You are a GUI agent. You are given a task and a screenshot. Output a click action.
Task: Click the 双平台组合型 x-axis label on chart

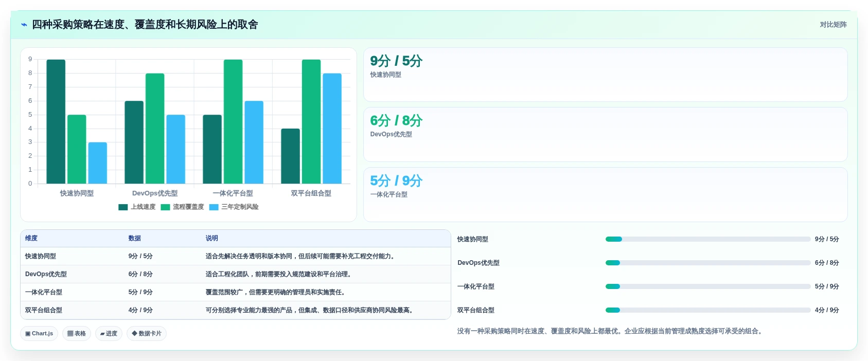311,194
